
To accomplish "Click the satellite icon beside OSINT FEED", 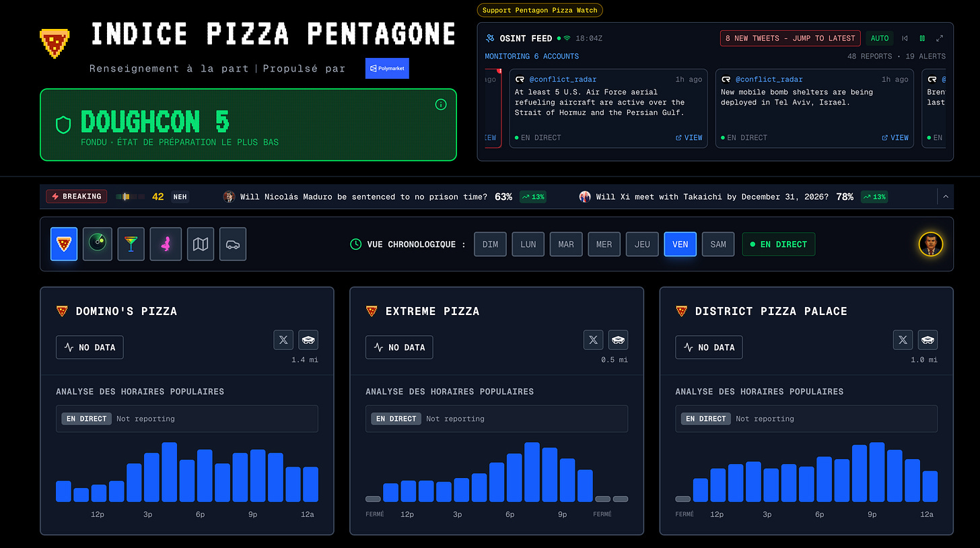I will pos(491,38).
